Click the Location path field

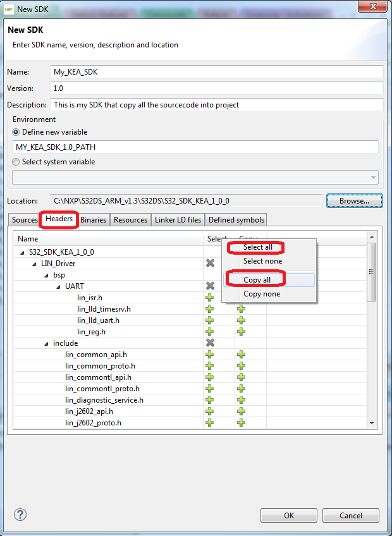[x=186, y=200]
